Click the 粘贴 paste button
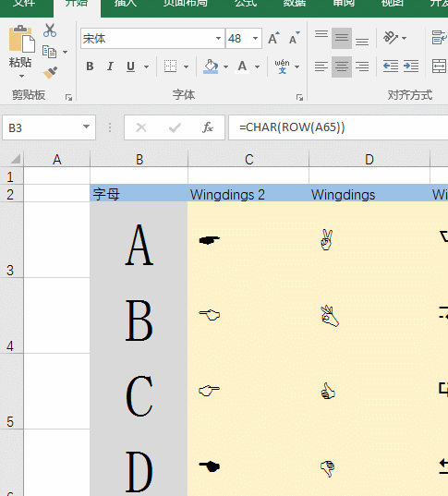 pos(20,53)
